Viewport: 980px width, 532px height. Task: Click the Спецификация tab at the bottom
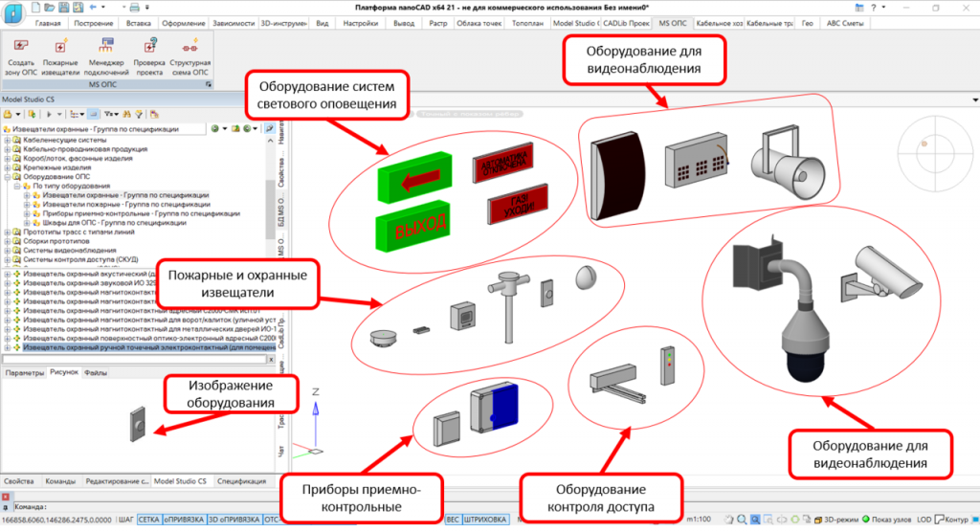click(242, 481)
